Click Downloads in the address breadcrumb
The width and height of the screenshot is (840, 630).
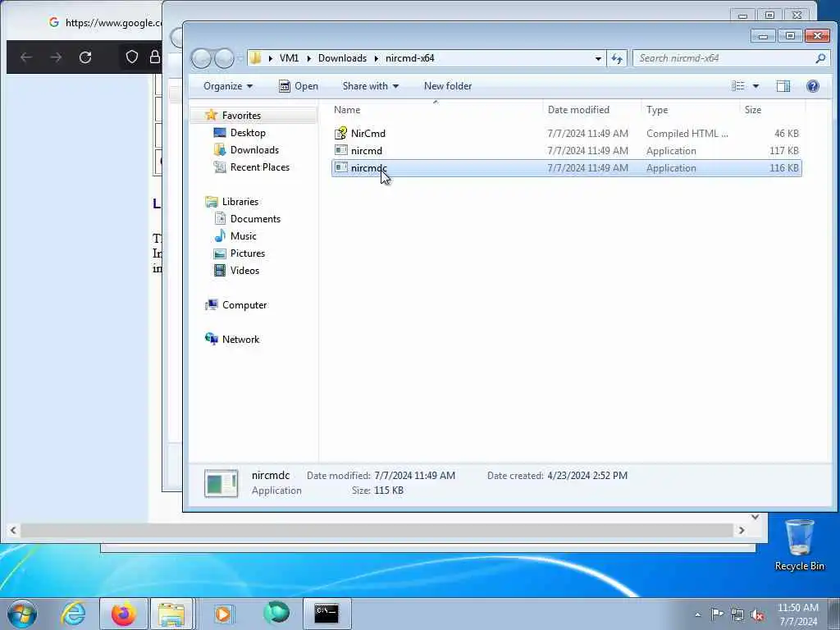click(x=342, y=58)
